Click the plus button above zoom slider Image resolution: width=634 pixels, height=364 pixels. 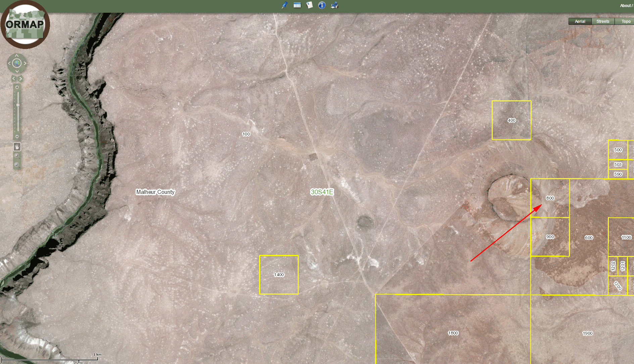17,87
